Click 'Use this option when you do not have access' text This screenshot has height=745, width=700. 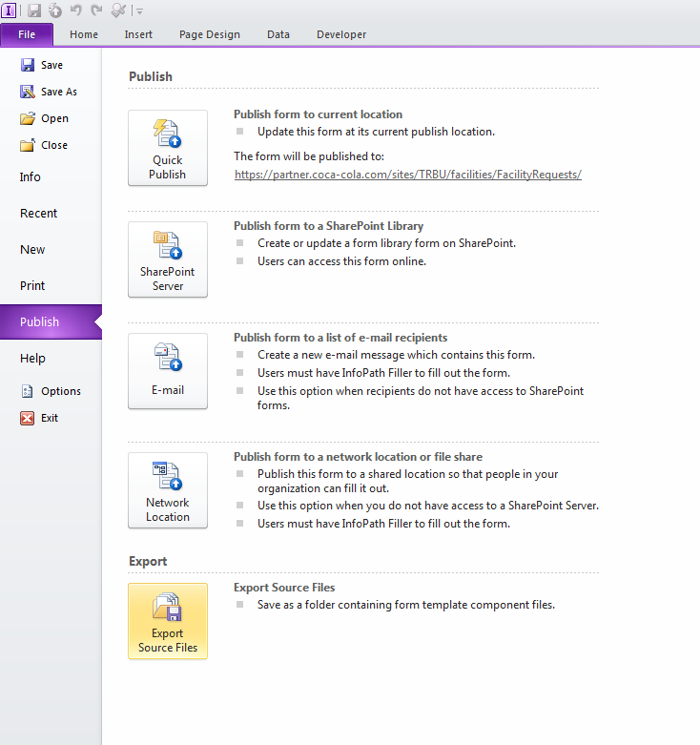(x=428, y=506)
